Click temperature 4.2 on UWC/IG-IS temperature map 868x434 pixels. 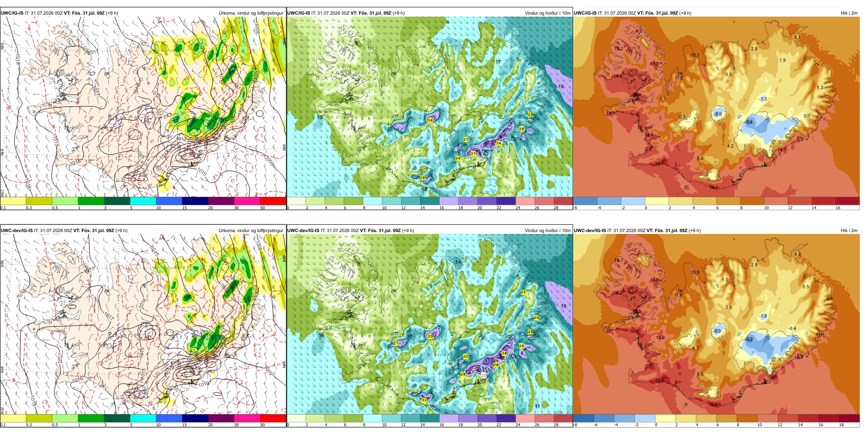click(730, 146)
